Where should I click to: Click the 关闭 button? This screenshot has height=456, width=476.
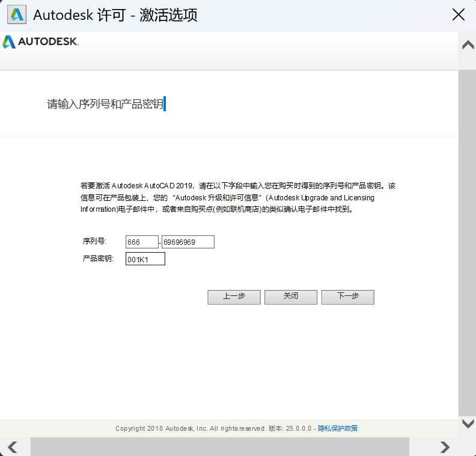291,297
